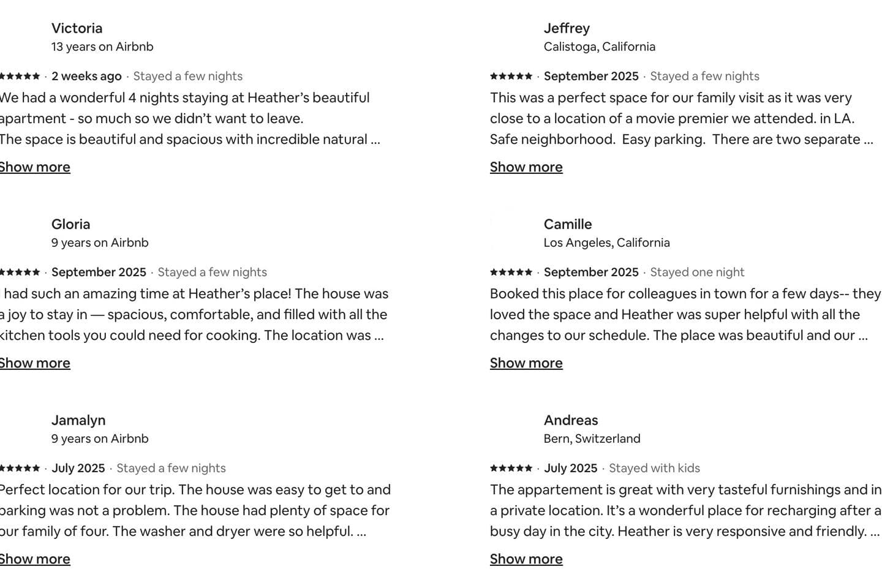Click the star rating on Jamalyn's review
The width and height of the screenshot is (882, 588).
(20, 468)
